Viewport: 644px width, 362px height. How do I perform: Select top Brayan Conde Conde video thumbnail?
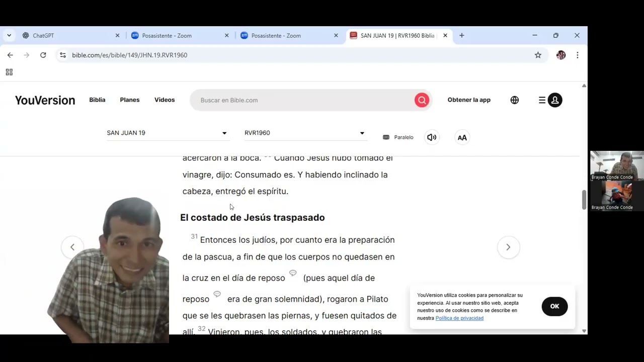point(617,165)
